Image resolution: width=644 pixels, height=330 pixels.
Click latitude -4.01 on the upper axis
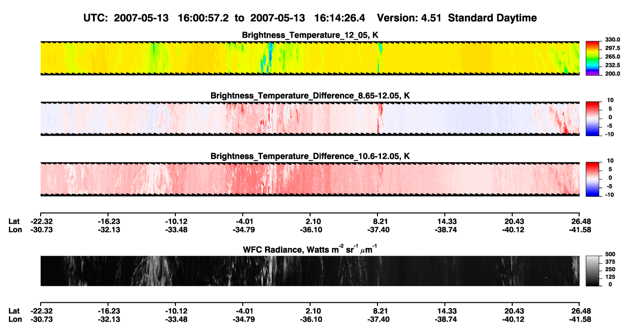point(245,222)
